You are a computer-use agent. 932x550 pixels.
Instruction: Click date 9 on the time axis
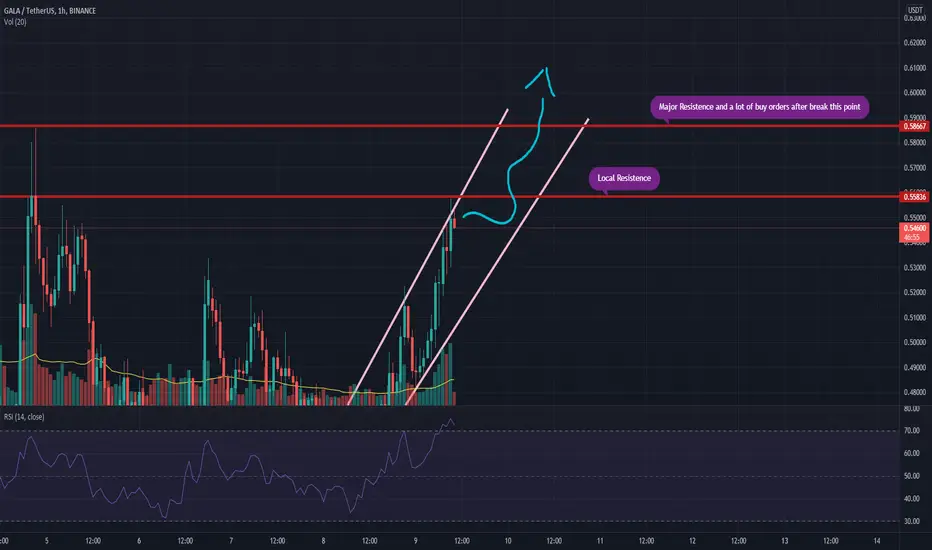coord(415,541)
